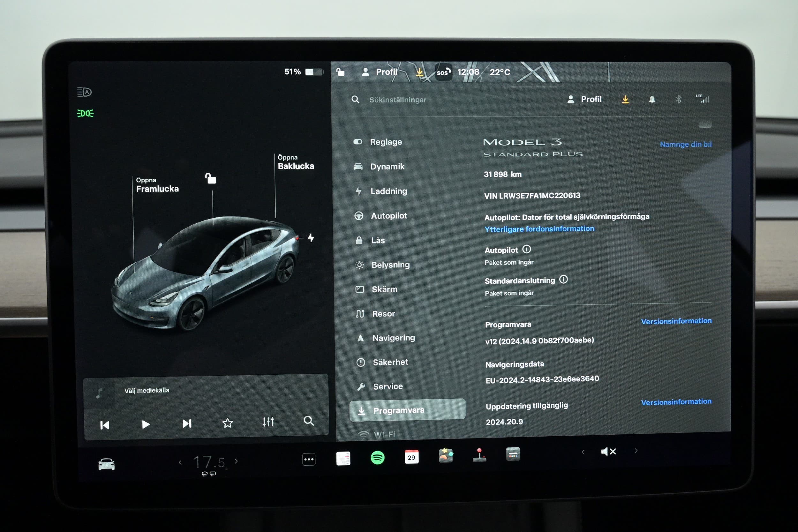The image size is (798, 532).
Task: Click the available update 2024.20.9 text
Action: pyautogui.click(x=504, y=422)
